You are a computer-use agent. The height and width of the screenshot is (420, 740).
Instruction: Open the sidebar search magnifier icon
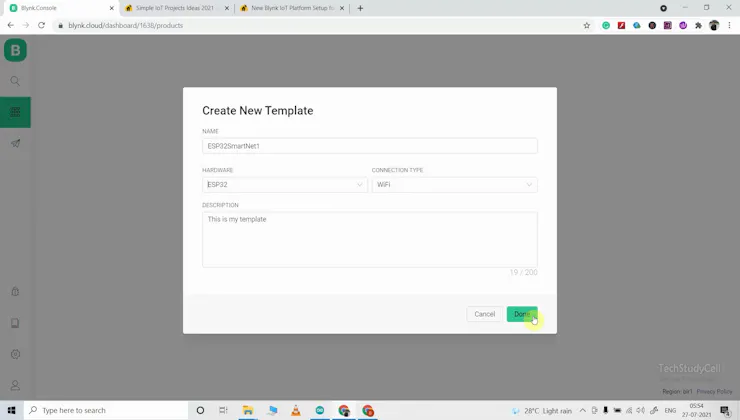point(15,81)
